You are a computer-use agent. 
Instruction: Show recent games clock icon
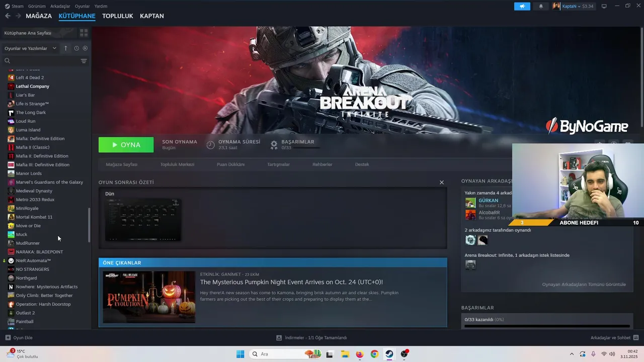[x=76, y=48]
